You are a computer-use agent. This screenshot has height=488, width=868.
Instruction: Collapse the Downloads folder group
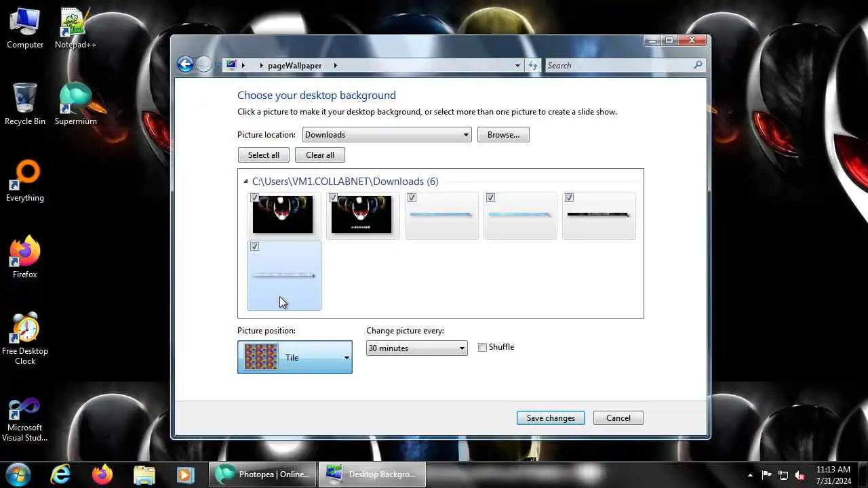tap(245, 182)
